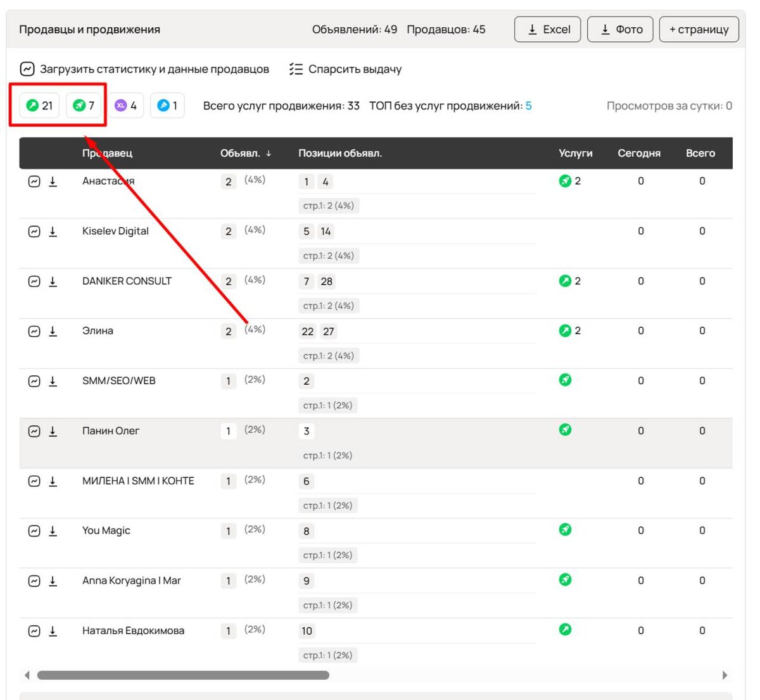Click green arrow service icon in Элина row
Image resolution: width=760 pixels, height=700 pixels.
(x=565, y=330)
